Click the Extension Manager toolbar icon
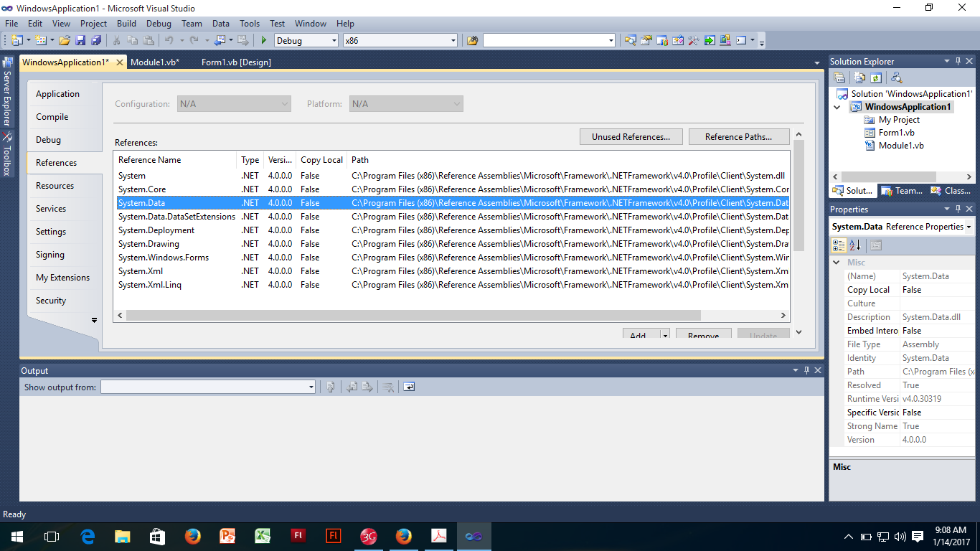This screenshot has width=980, height=551. [725, 40]
